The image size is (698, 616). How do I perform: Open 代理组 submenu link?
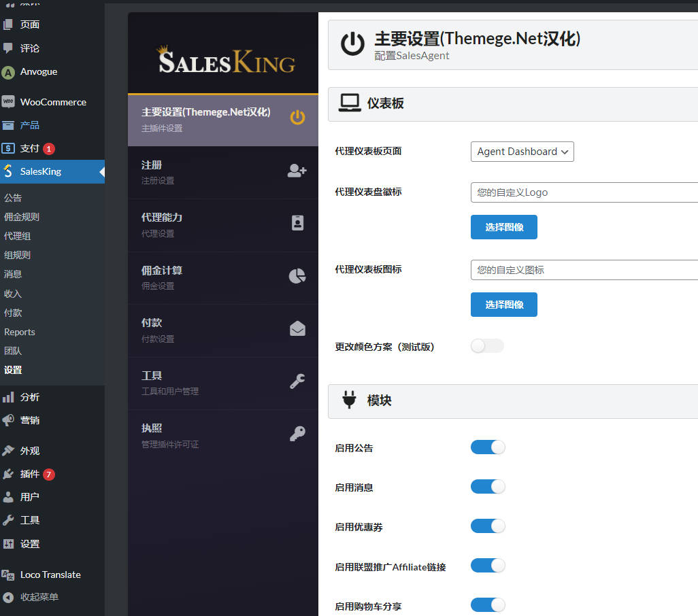pyautogui.click(x=18, y=236)
